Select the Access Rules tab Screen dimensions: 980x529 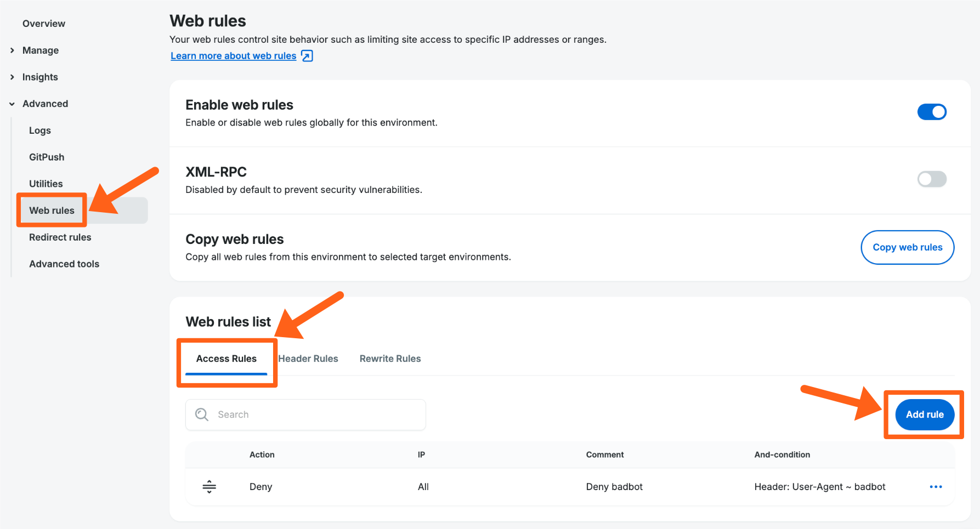coord(226,359)
